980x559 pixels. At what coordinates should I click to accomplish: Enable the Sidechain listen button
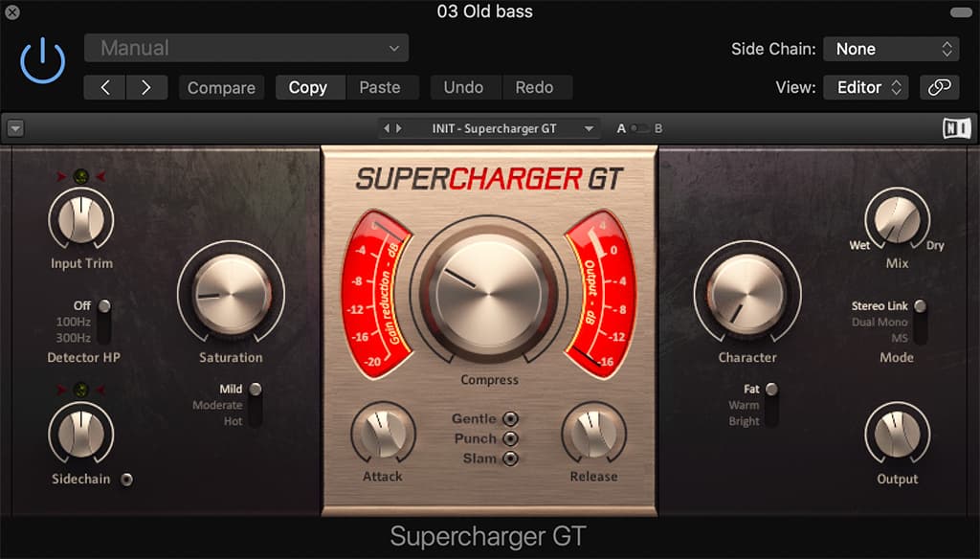click(127, 479)
